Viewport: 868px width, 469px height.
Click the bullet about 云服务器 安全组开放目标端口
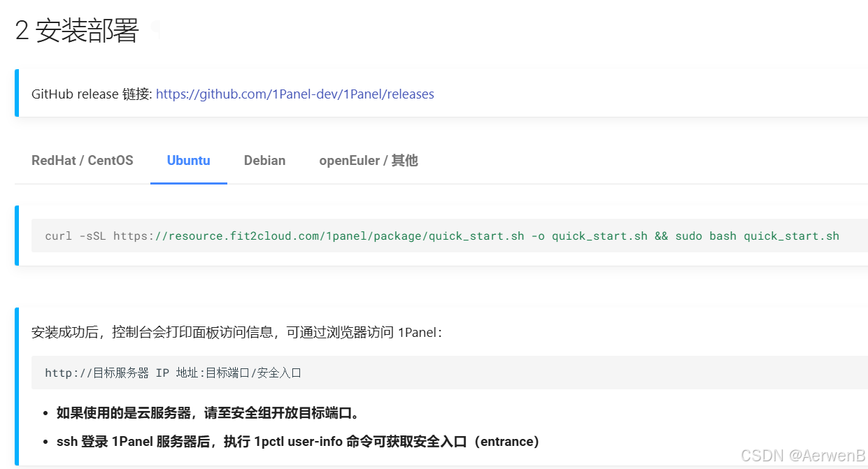pos(208,412)
